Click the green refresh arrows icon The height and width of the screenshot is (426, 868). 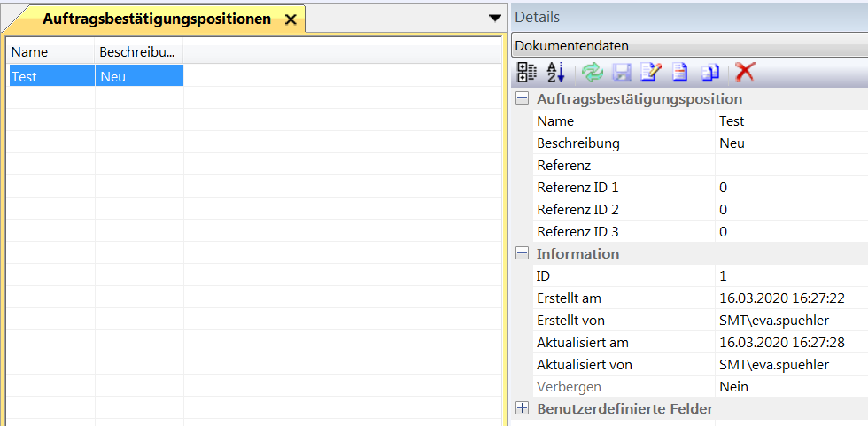tap(592, 73)
